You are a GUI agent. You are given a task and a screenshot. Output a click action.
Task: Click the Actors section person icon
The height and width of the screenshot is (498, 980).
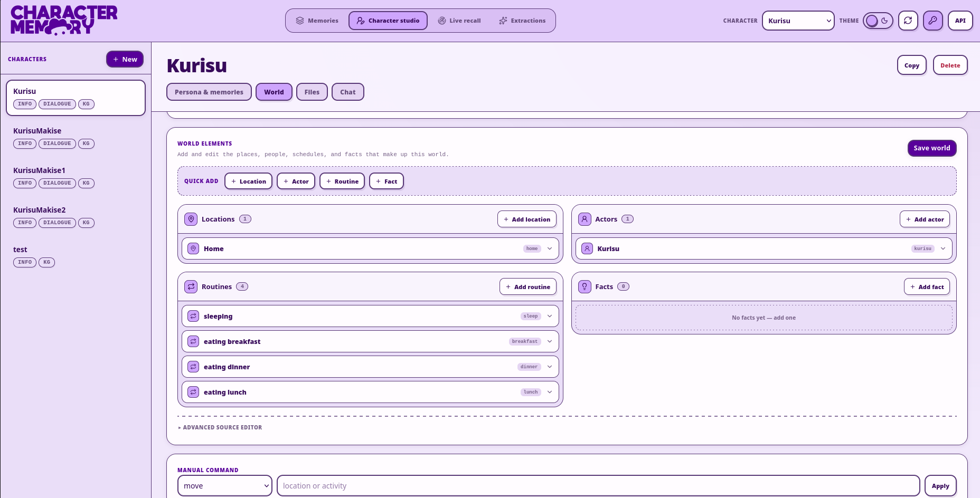coord(585,219)
